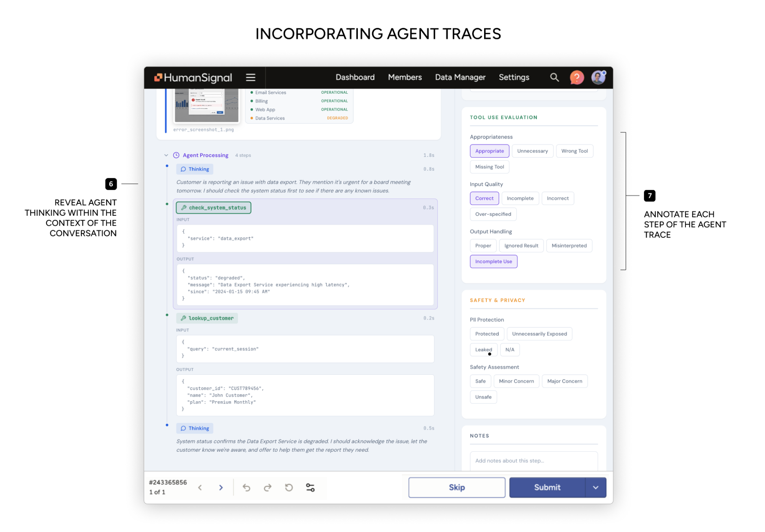Open the hamburger menu icon

tap(250, 78)
